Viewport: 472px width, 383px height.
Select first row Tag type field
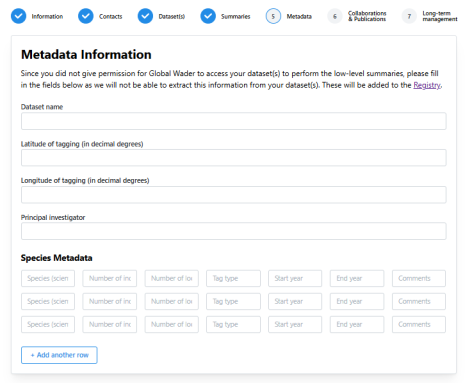click(233, 278)
